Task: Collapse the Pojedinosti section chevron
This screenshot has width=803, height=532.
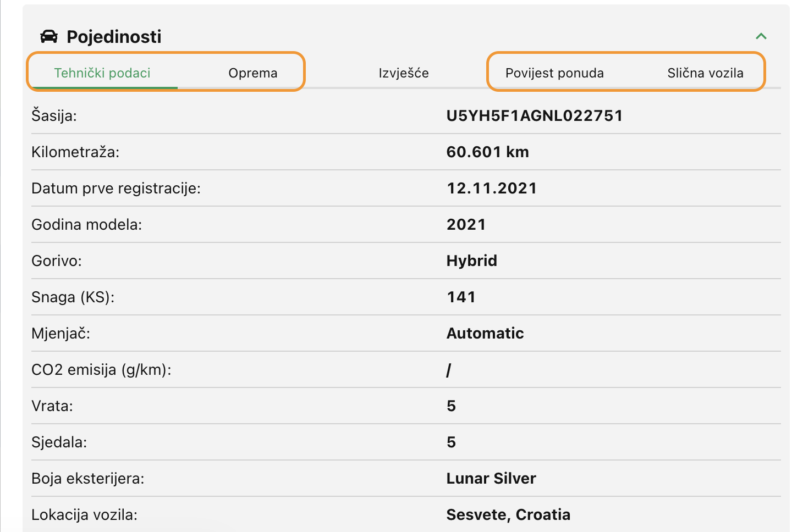Action: click(x=761, y=36)
